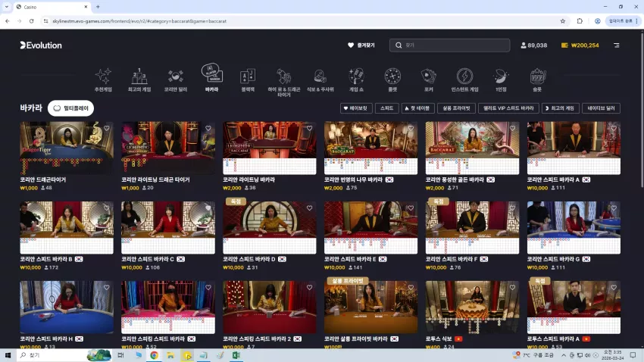Open the hamburger menu in the header
This screenshot has height=362, width=644.
click(x=617, y=45)
